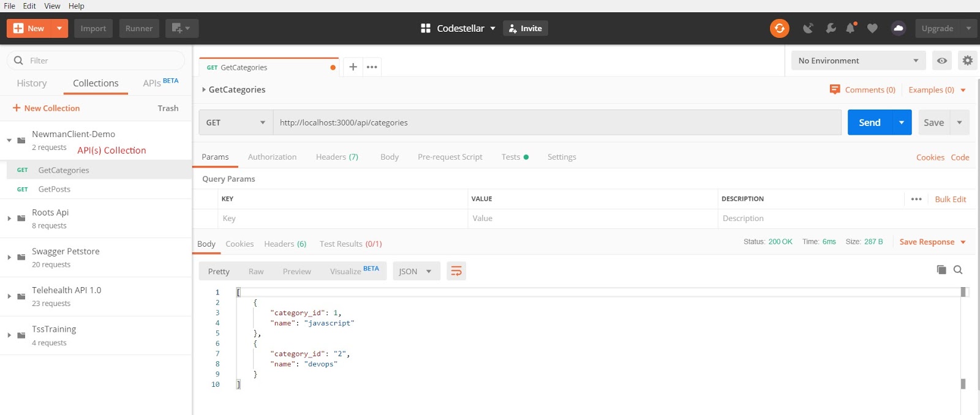Image resolution: width=980 pixels, height=415 pixels.
Task: Search the response body with magnifier icon
Action: 959,270
